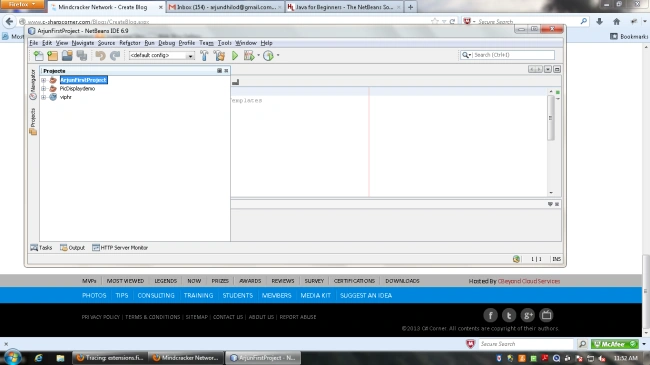The width and height of the screenshot is (650, 365).
Task: Open the Navigator side tab
Action: (33, 85)
